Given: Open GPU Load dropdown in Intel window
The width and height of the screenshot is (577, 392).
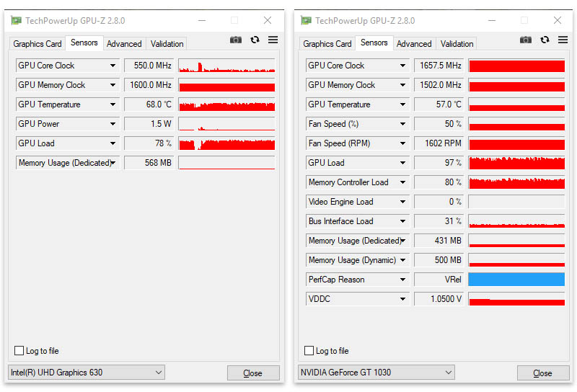Looking at the screenshot, I should click(x=113, y=143).
